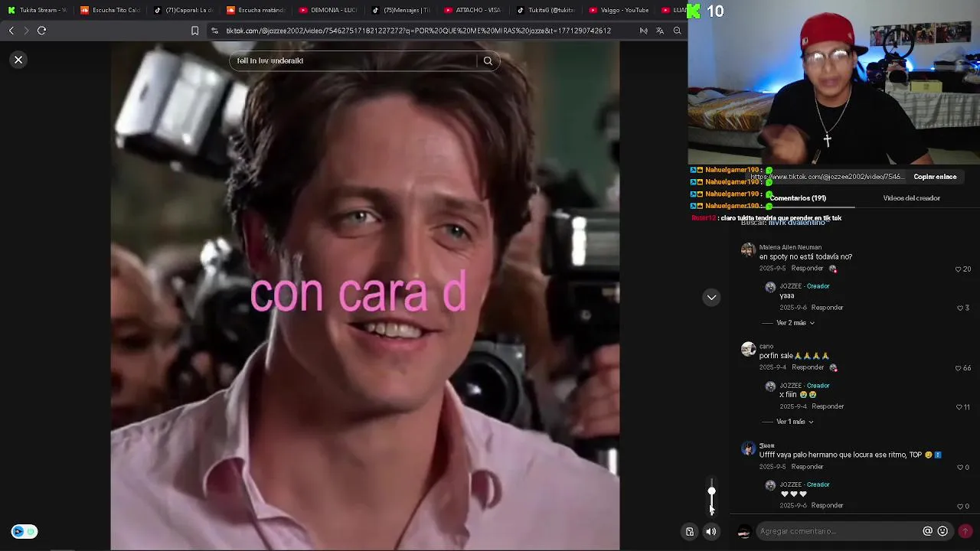This screenshot has width=980, height=551.
Task: Click the TikTok URL in address bar
Action: point(418,31)
